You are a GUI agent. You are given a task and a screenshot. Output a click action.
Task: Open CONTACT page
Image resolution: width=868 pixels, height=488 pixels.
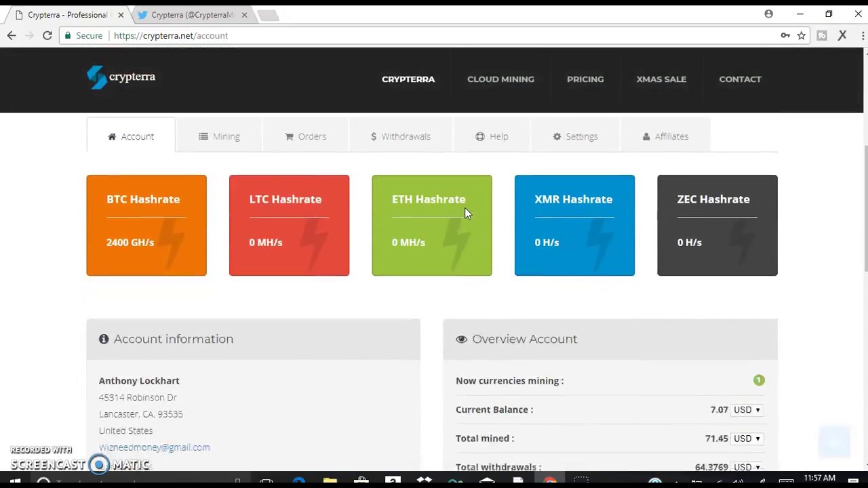(740, 79)
